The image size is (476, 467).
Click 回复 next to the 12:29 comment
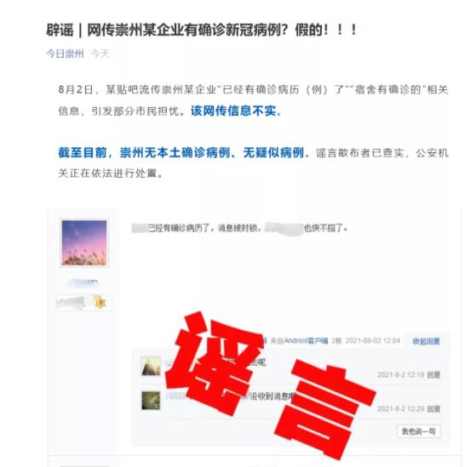coord(433,409)
